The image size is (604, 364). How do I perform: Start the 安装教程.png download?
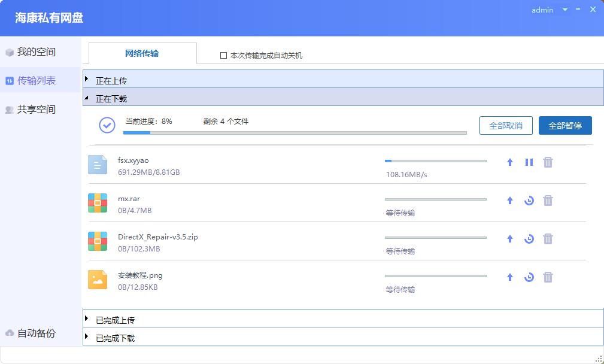[x=529, y=277]
